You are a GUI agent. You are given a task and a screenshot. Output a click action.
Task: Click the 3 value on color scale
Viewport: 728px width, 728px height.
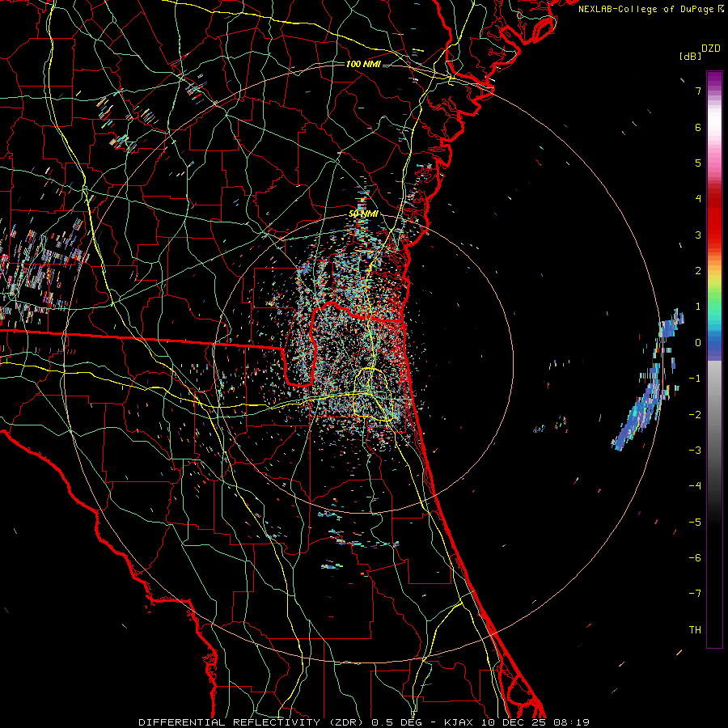pos(698,235)
